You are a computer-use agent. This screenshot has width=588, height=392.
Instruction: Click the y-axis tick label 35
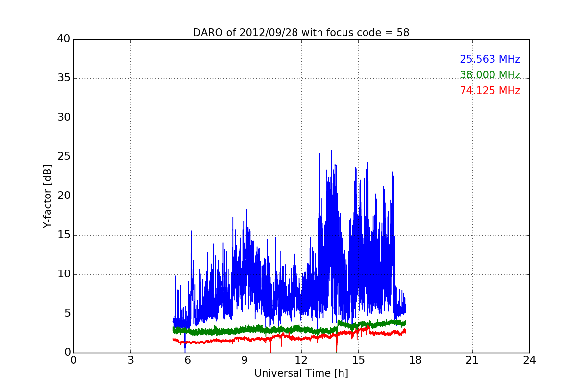[64, 78]
